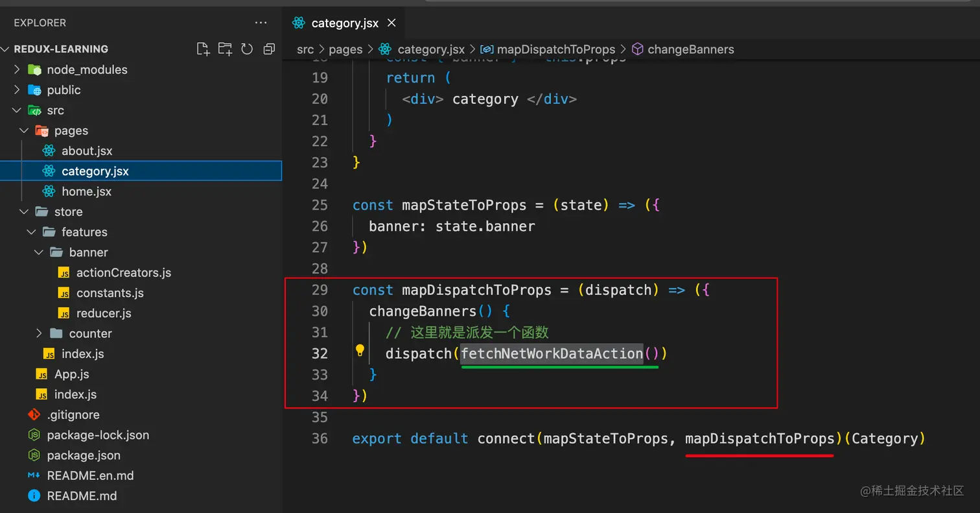The height and width of the screenshot is (513, 980).
Task: Click the pages breadcrumb segment
Action: [x=345, y=49]
